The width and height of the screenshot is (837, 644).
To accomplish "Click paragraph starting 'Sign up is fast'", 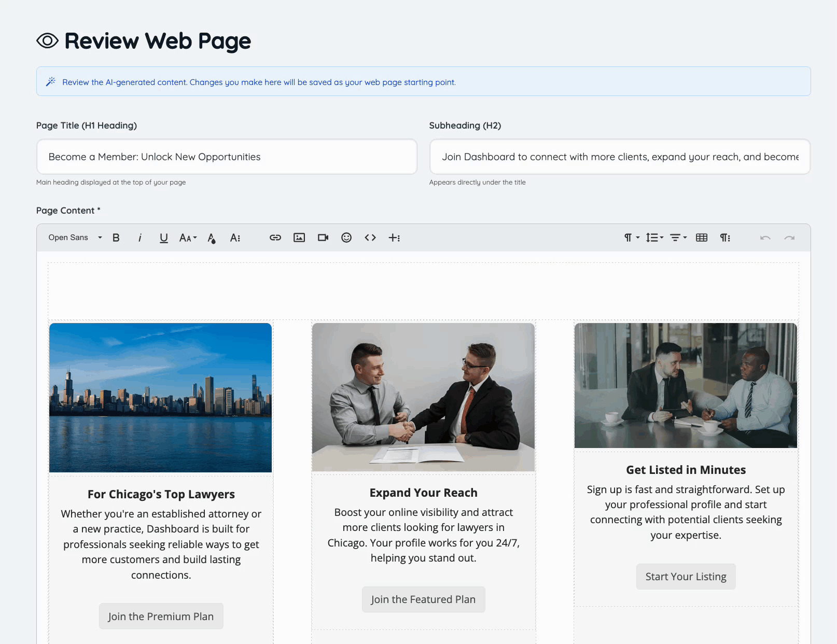I will tap(686, 512).
